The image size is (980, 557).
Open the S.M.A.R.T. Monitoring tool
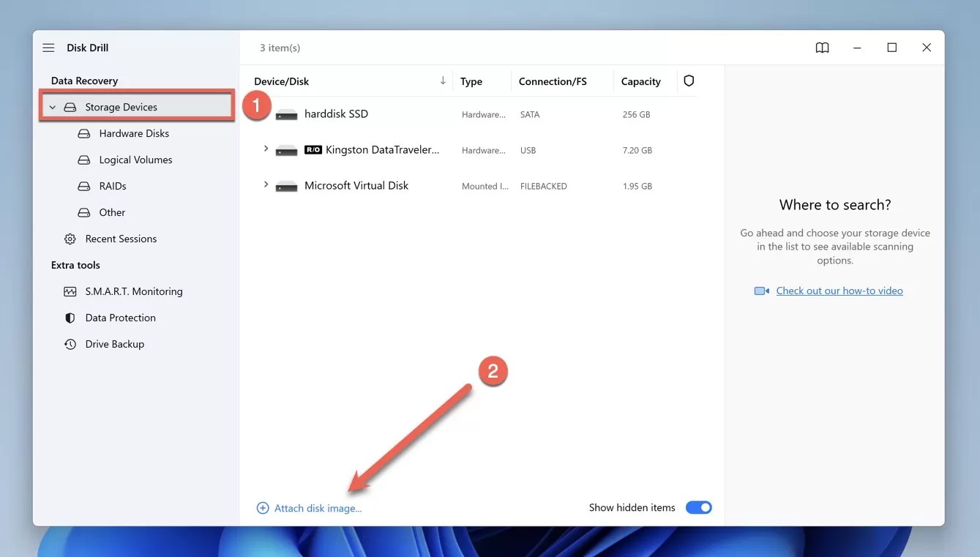[x=133, y=291]
